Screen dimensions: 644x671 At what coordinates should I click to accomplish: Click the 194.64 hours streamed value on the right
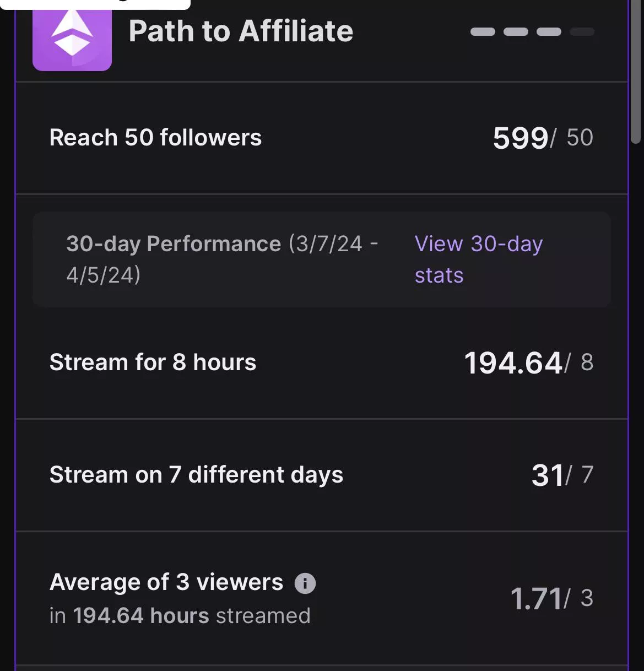513,363
